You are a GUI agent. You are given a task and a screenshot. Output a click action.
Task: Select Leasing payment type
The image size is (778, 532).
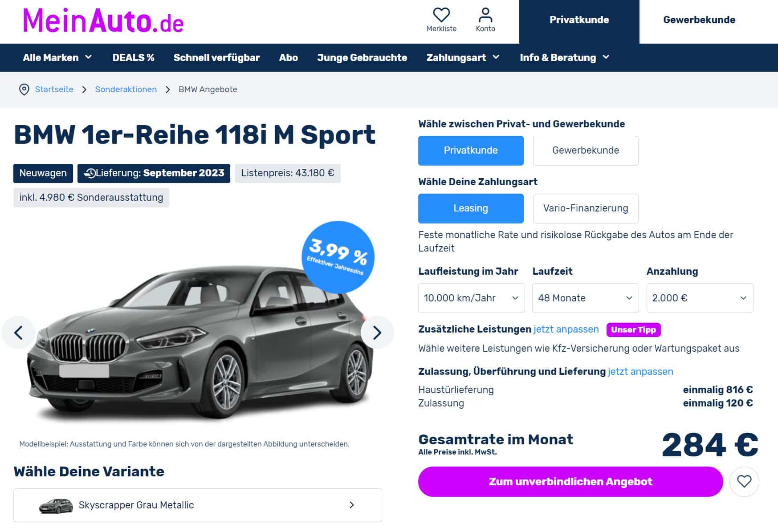tap(471, 208)
